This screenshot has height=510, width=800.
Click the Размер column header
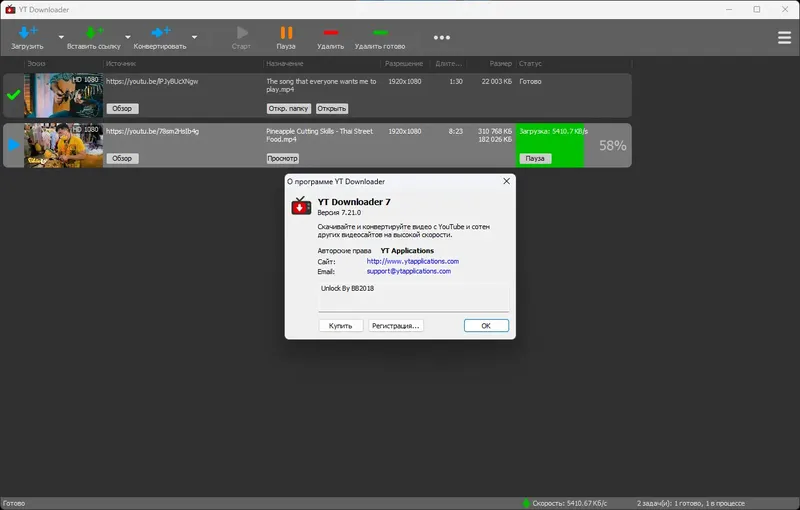pos(499,64)
